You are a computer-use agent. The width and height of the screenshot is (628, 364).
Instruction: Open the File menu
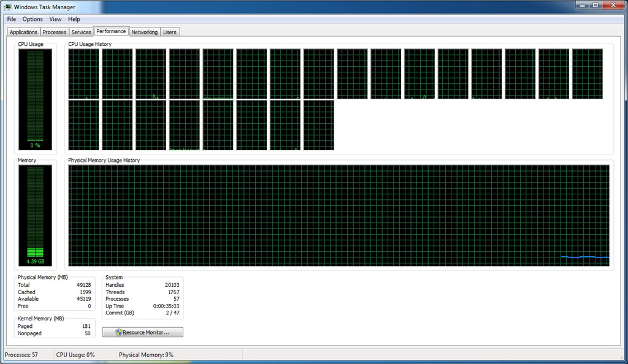pyautogui.click(x=12, y=19)
